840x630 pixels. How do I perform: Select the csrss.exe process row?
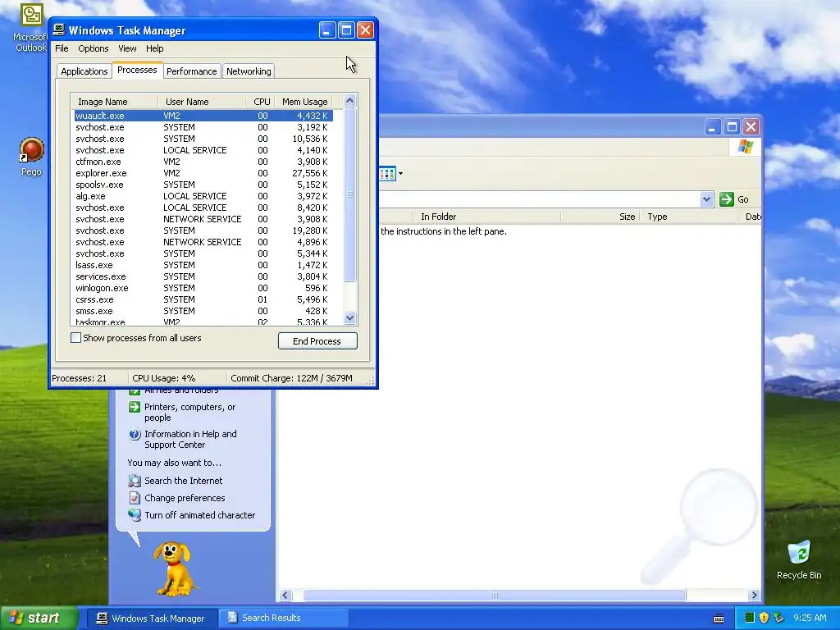click(203, 299)
